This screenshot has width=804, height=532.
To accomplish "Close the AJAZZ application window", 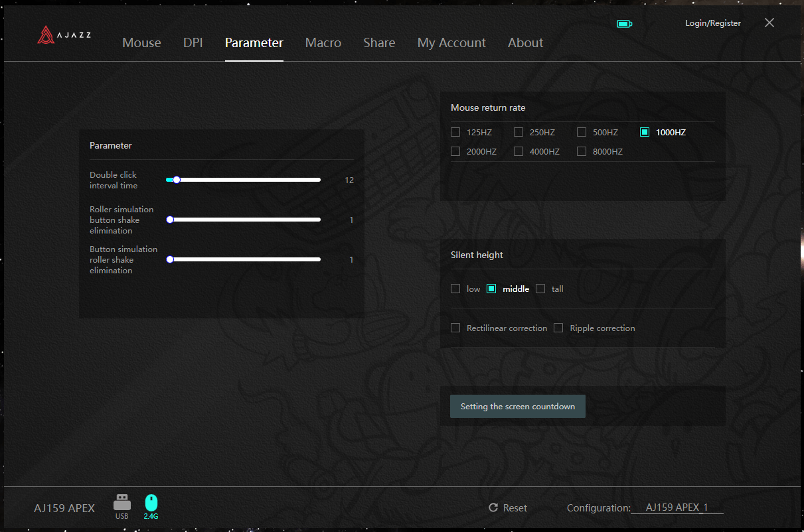I will pyautogui.click(x=769, y=23).
